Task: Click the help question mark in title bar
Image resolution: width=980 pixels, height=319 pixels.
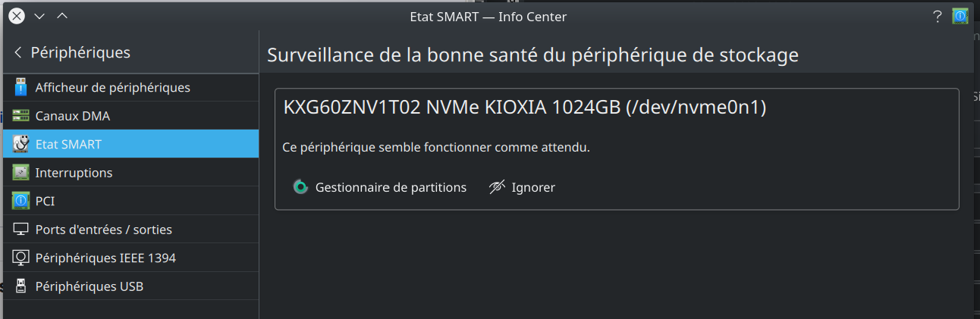Action: [x=938, y=16]
